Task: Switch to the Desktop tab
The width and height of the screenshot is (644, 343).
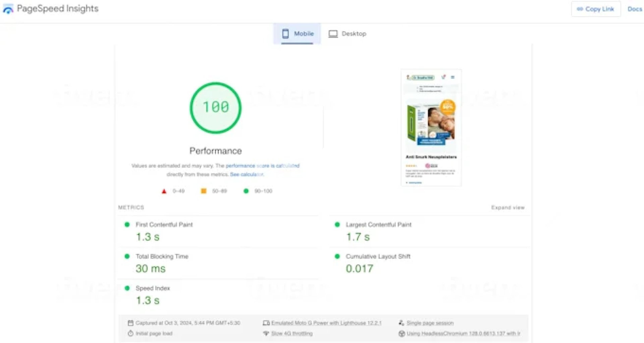Action: (x=347, y=34)
